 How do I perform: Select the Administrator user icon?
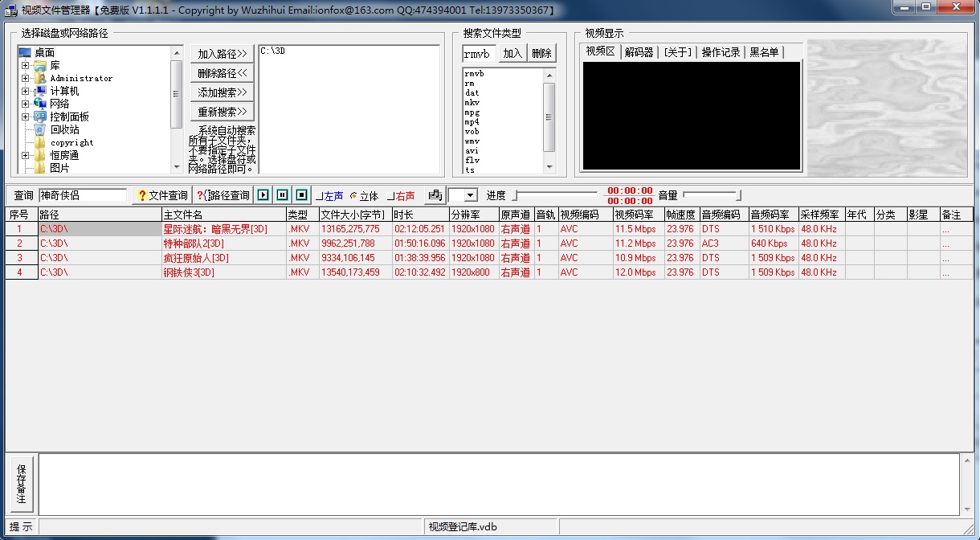tap(40, 78)
